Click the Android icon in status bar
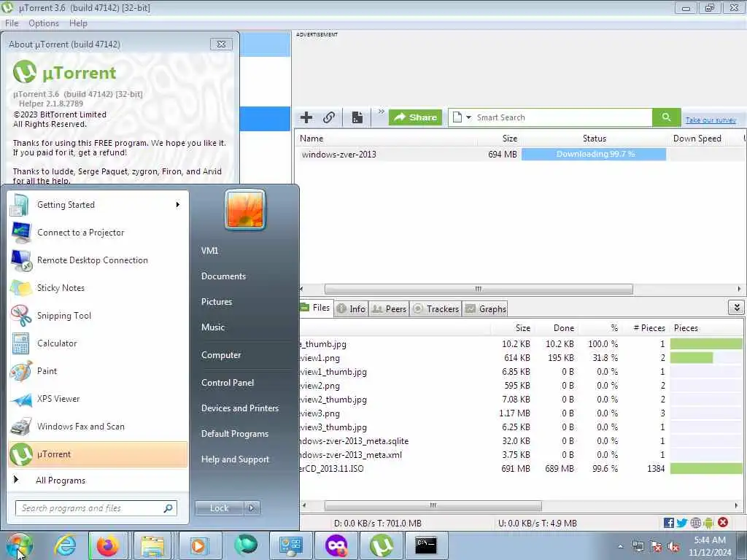 pyautogui.click(x=708, y=523)
